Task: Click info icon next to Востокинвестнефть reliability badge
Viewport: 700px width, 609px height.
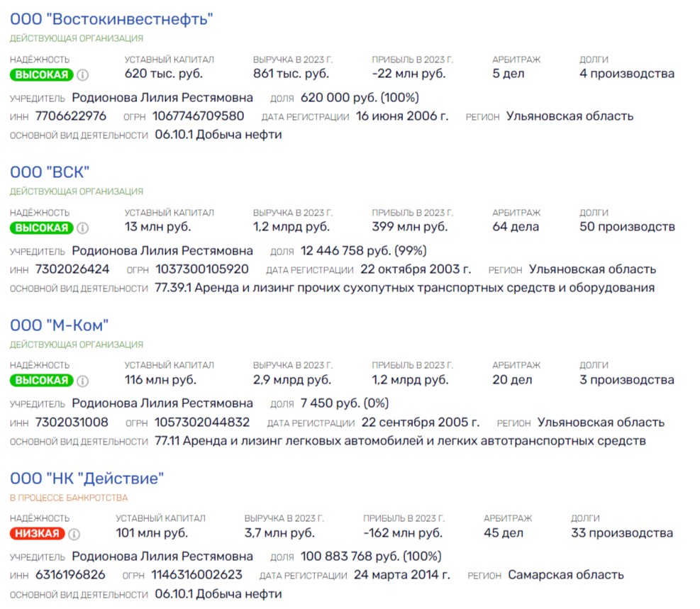Action: [x=82, y=74]
